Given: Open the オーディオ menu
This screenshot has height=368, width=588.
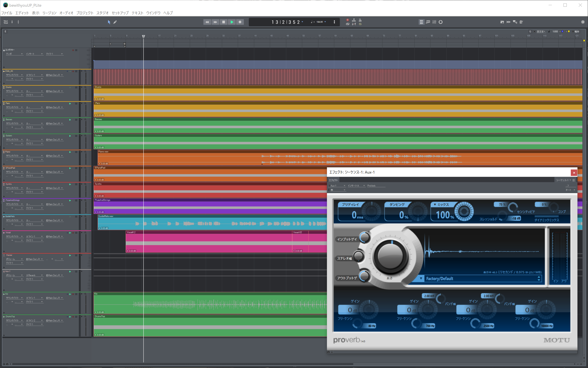Looking at the screenshot, I should coord(66,13).
